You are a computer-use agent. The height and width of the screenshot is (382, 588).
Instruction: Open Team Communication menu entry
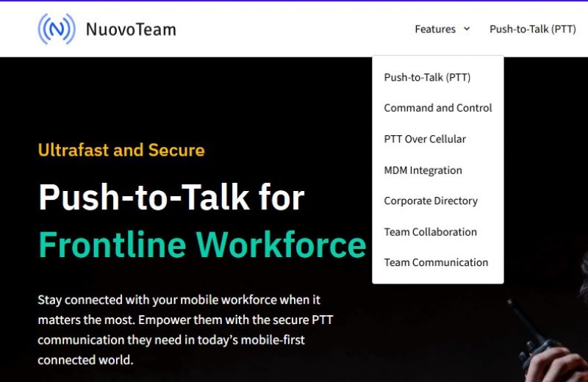pos(436,262)
